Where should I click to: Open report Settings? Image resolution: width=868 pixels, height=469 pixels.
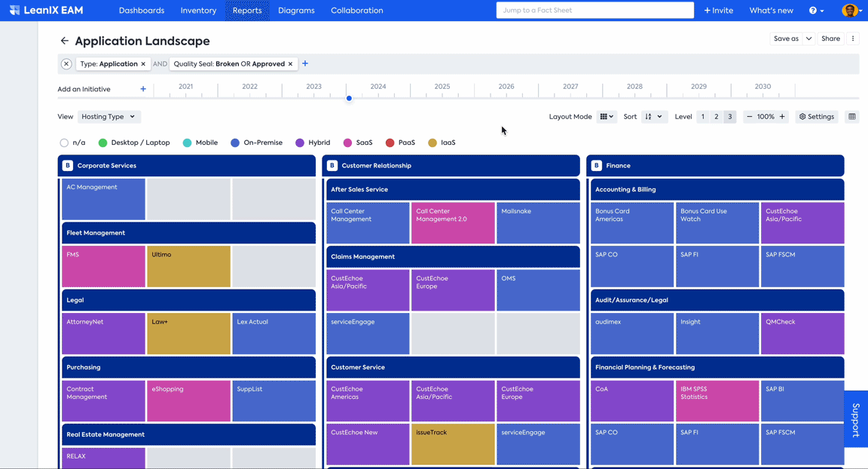(817, 117)
